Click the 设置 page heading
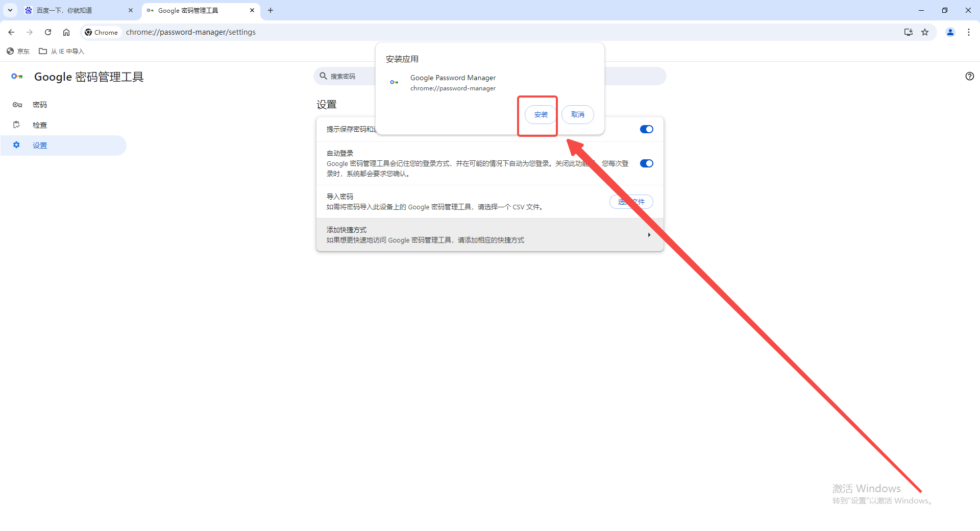 [x=327, y=105]
